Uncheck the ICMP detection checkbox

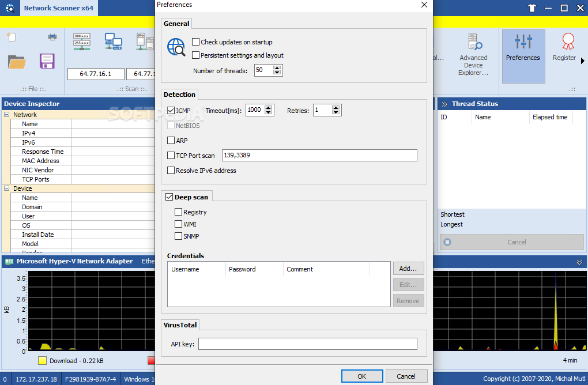(171, 111)
